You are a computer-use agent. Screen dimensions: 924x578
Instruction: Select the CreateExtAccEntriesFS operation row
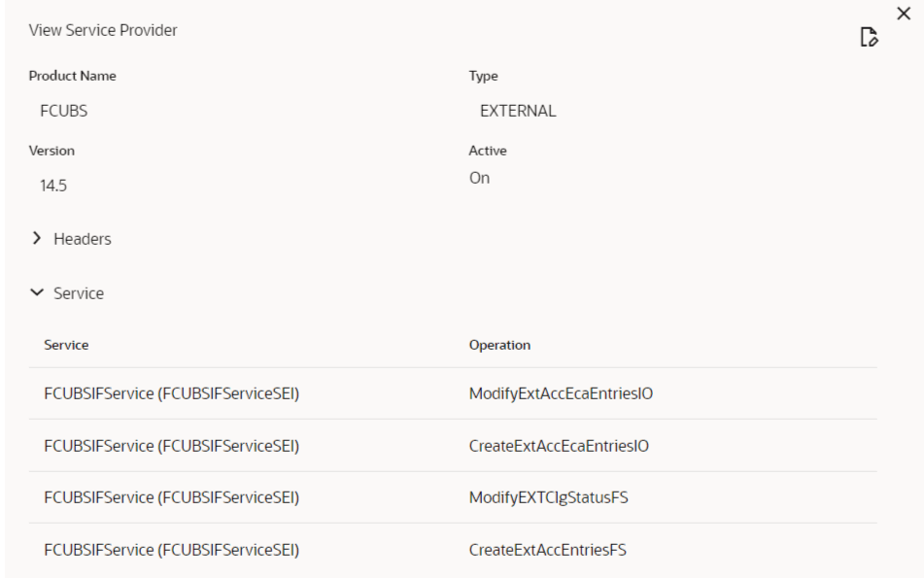pyautogui.click(x=453, y=549)
